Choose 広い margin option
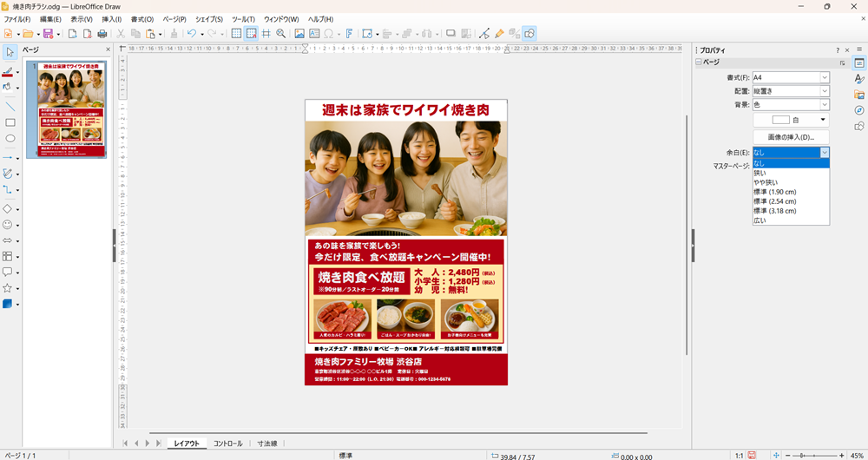 click(x=791, y=220)
